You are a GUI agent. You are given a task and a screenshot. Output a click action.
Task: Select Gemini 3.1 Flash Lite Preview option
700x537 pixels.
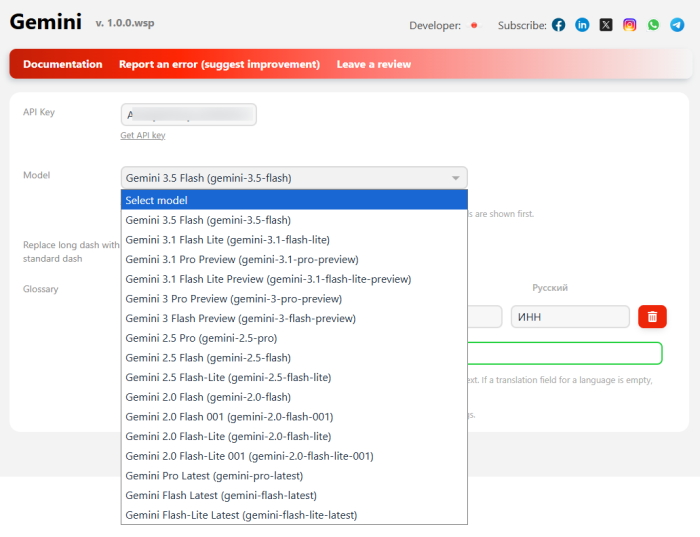coord(294,279)
